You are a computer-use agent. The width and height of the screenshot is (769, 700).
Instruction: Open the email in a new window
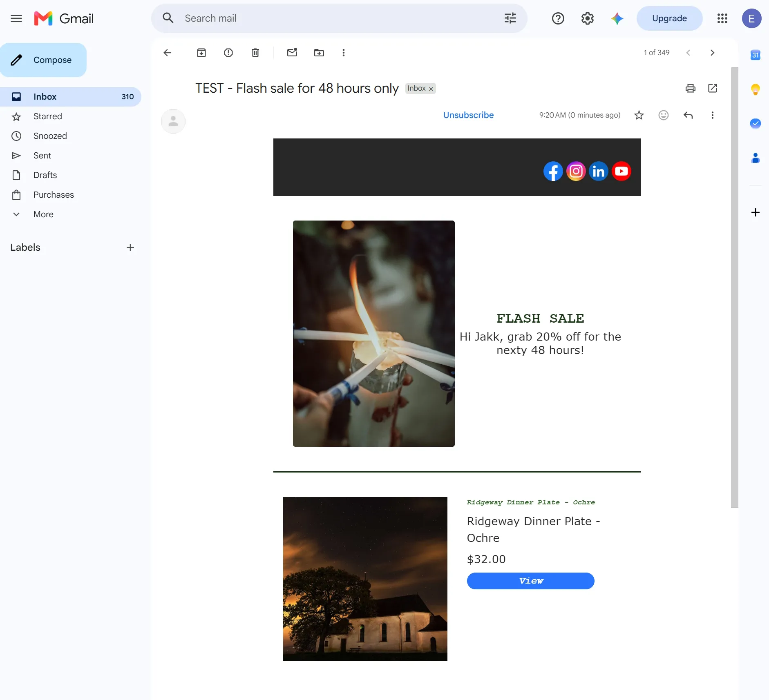point(713,88)
